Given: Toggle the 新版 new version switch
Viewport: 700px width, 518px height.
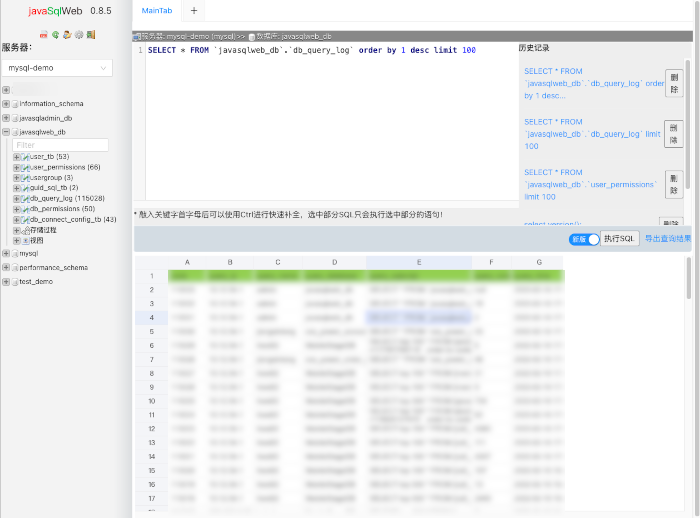Looking at the screenshot, I should 584,239.
